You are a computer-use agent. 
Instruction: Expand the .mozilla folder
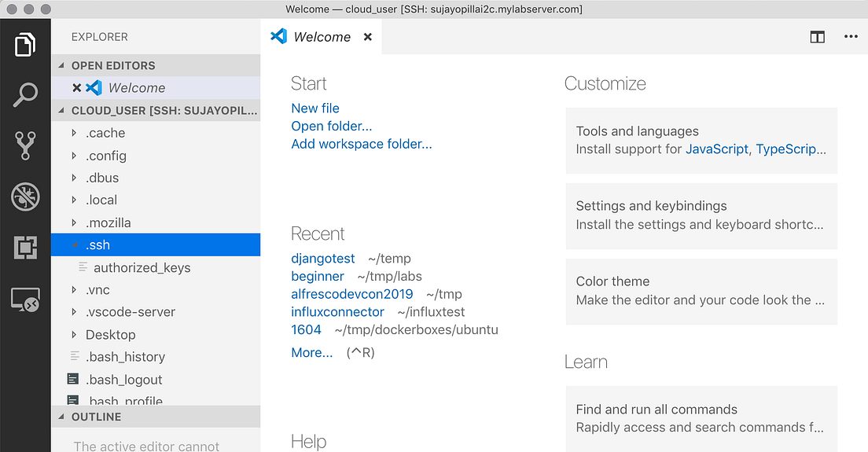[74, 222]
